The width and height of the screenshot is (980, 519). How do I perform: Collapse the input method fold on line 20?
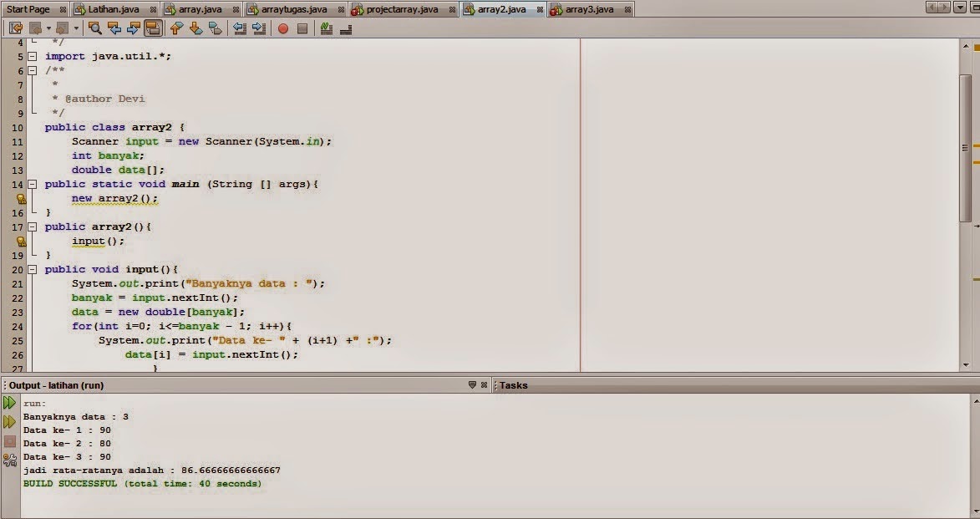(32, 269)
